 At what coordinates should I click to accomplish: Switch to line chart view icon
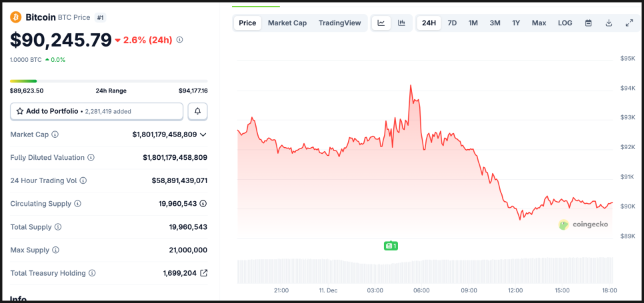pos(381,23)
